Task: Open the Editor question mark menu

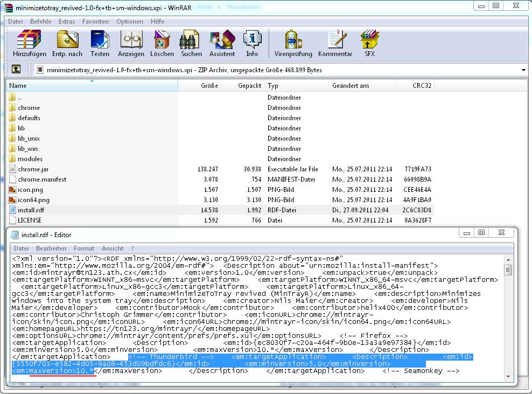Action: click(x=132, y=248)
